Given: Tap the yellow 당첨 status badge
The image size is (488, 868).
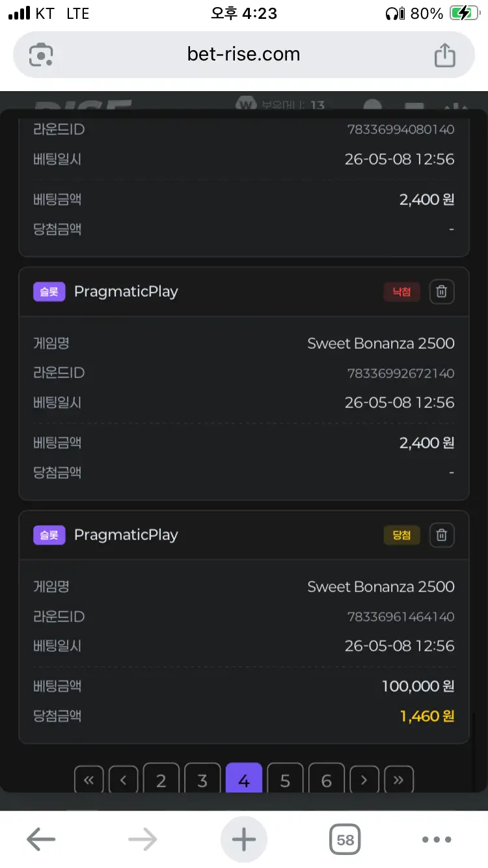Looking at the screenshot, I should (401, 535).
